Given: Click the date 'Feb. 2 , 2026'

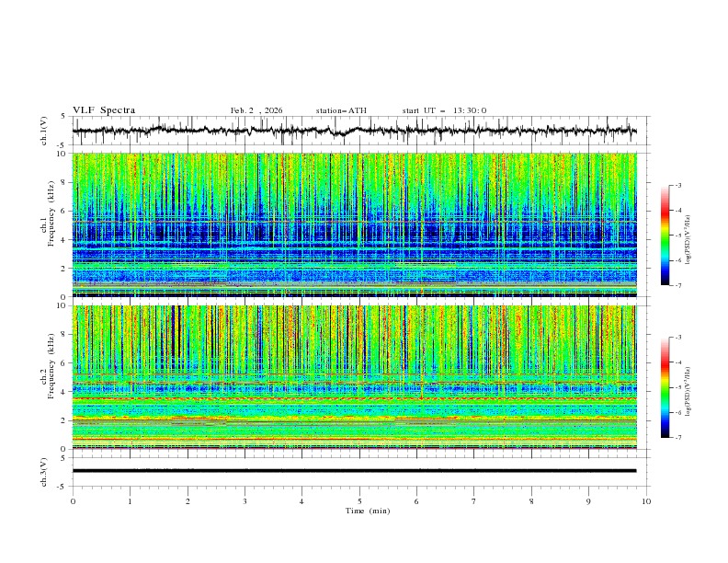Looking at the screenshot, I should [x=256, y=110].
